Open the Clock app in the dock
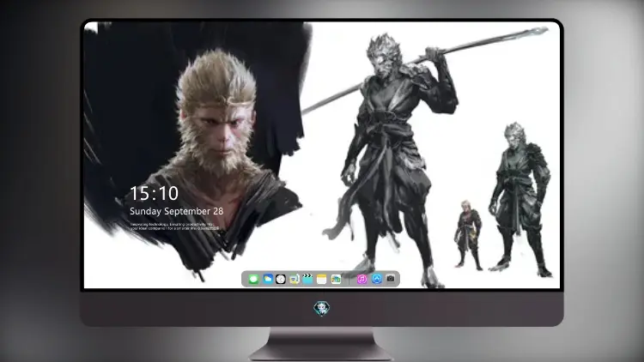 click(x=281, y=279)
